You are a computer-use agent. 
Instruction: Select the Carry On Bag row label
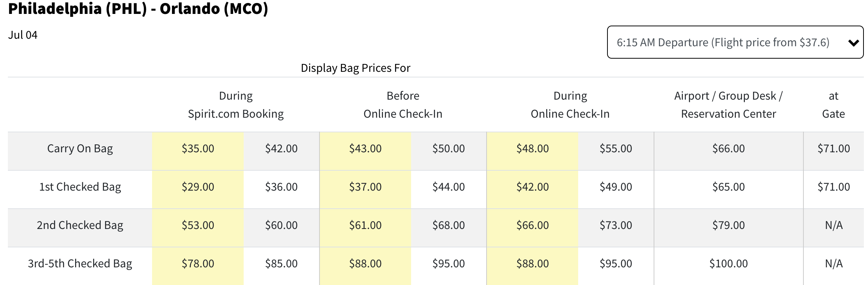pyautogui.click(x=80, y=149)
